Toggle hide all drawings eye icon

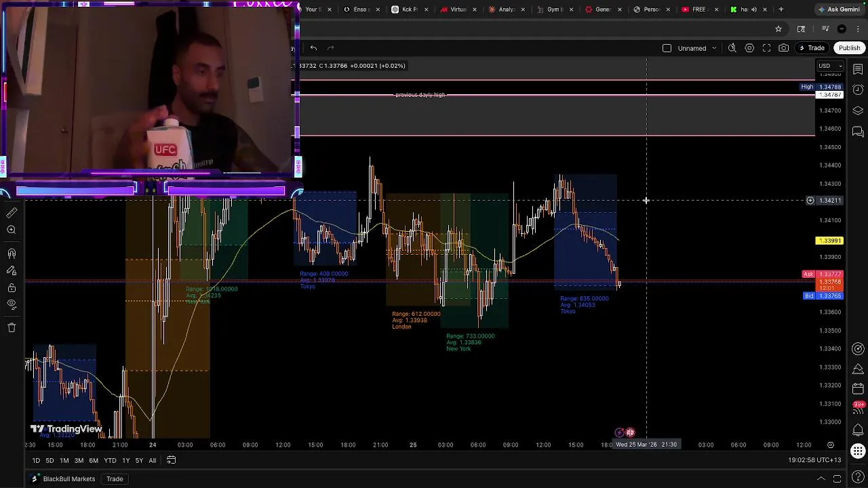(12, 304)
